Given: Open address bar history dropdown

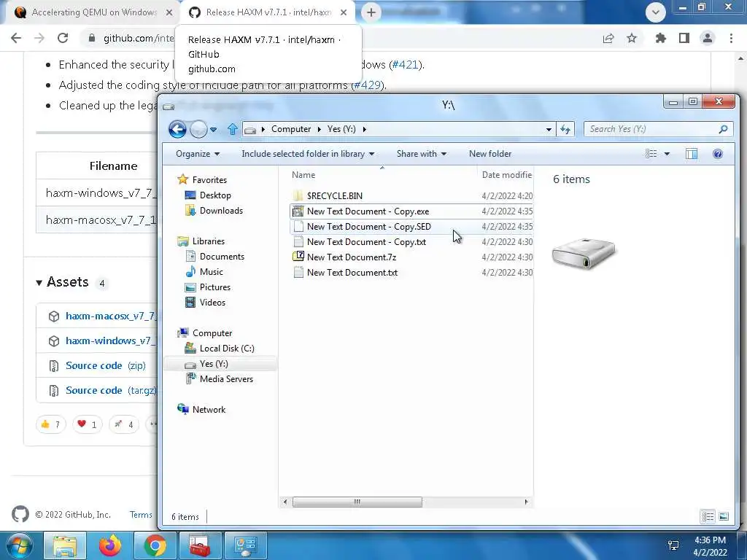Looking at the screenshot, I should 549,130.
